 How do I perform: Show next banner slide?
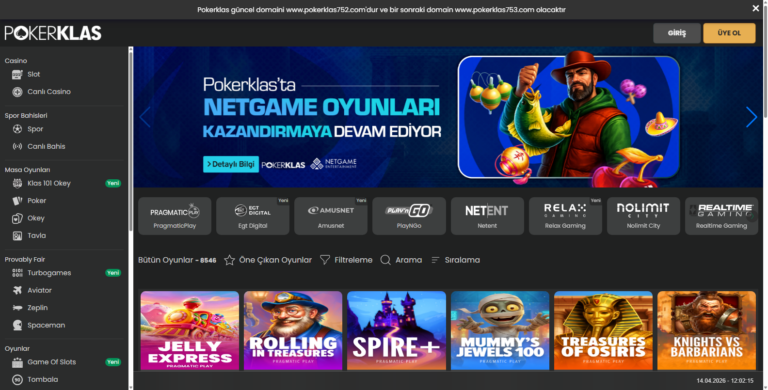click(x=751, y=117)
